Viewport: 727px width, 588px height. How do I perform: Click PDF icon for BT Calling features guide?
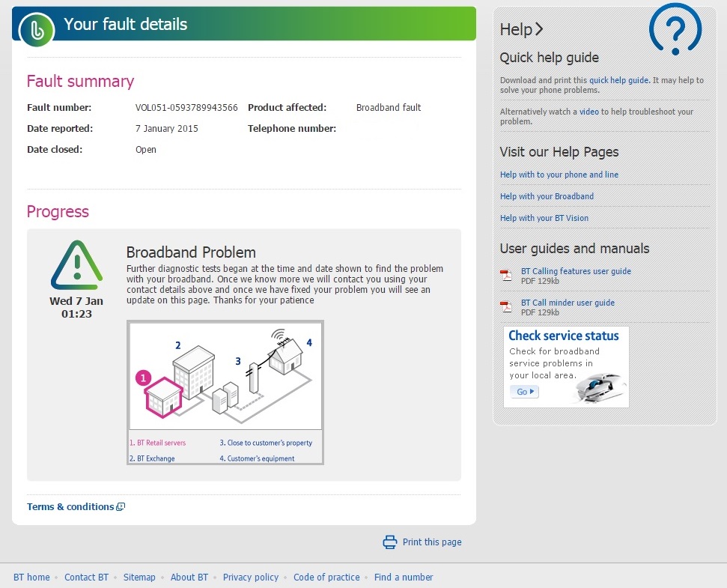[507, 275]
